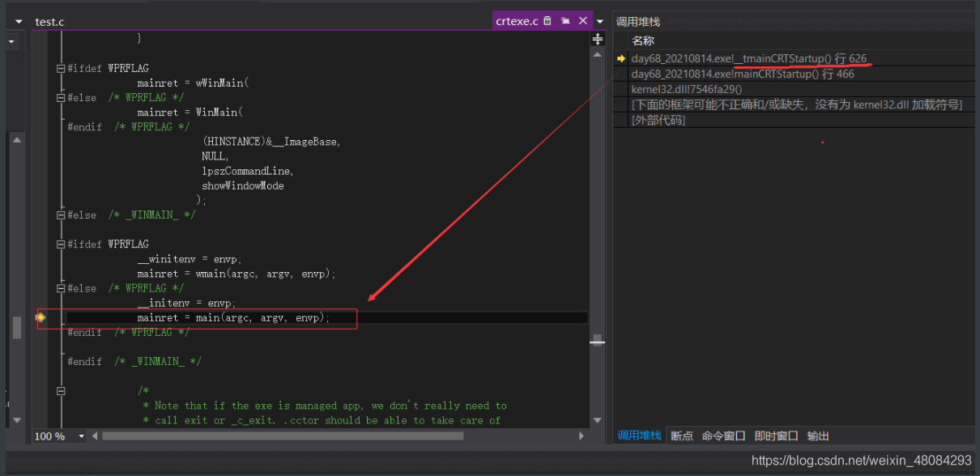Click the #endif /* _WINMAIN_ */ line
Viewport: 980px width, 476px height.
(134, 362)
